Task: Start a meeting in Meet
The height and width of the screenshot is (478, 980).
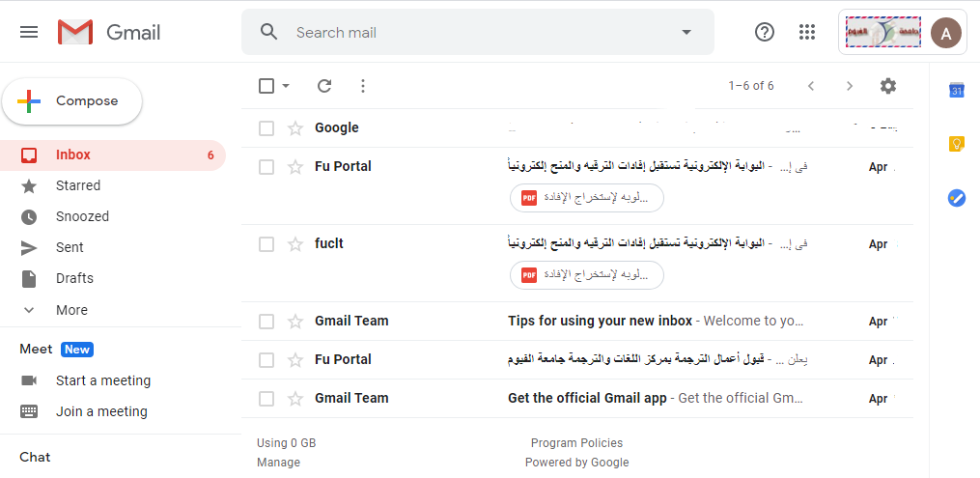Action: 103,380
